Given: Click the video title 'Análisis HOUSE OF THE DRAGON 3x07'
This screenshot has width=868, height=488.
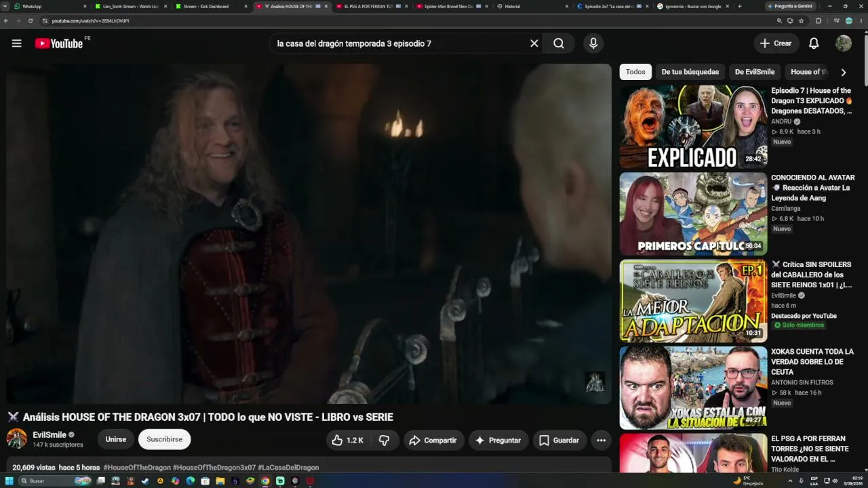Looking at the screenshot, I should 208,417.
